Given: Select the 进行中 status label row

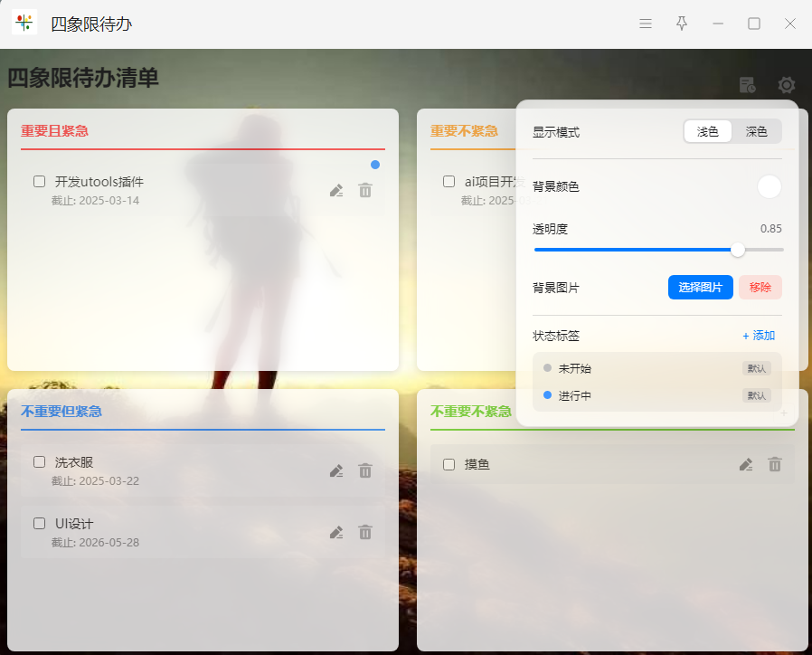Looking at the screenshot, I should coord(656,396).
